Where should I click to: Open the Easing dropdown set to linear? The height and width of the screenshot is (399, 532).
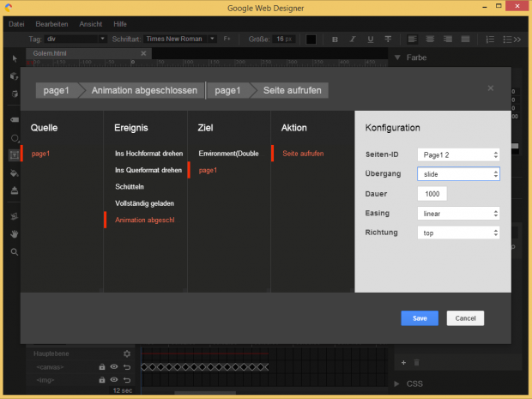458,213
